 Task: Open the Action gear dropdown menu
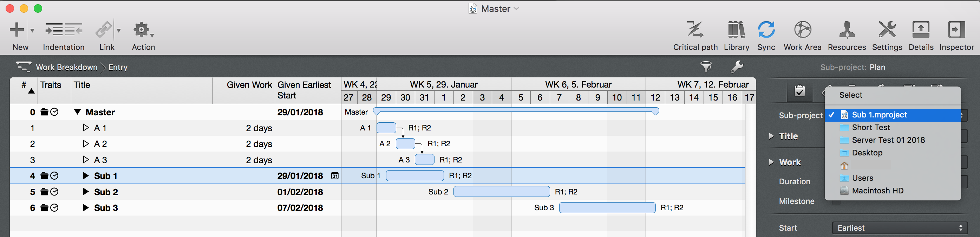pos(143,30)
